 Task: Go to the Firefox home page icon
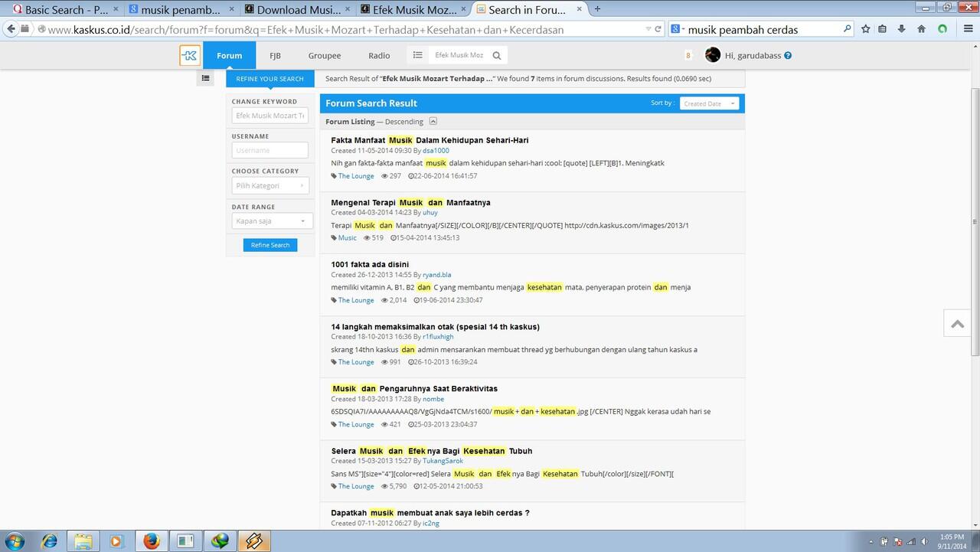click(921, 29)
